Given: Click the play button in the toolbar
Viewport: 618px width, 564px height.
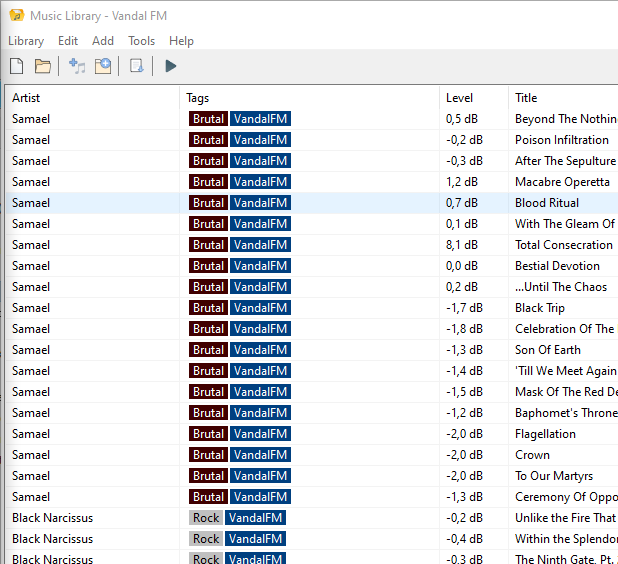Looking at the screenshot, I should [170, 66].
